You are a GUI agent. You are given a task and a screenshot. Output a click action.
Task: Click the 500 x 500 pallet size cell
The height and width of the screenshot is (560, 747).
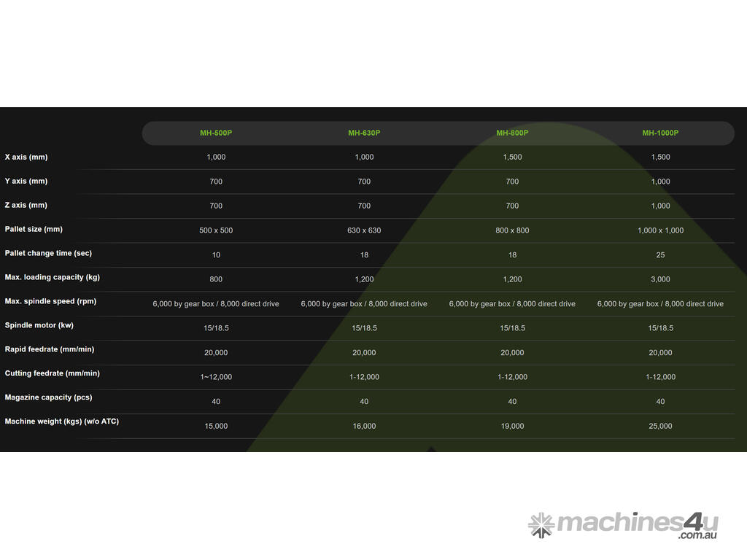[x=216, y=230]
